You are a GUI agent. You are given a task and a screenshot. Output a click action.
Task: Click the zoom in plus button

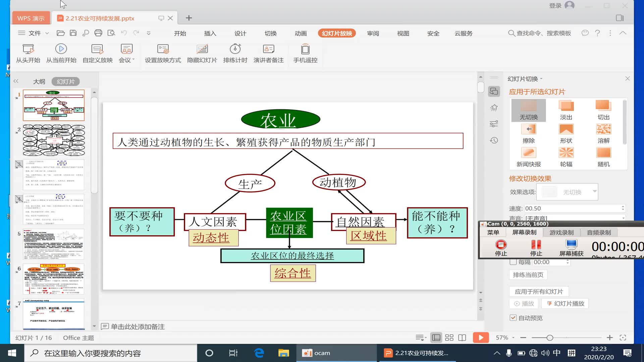point(610,338)
